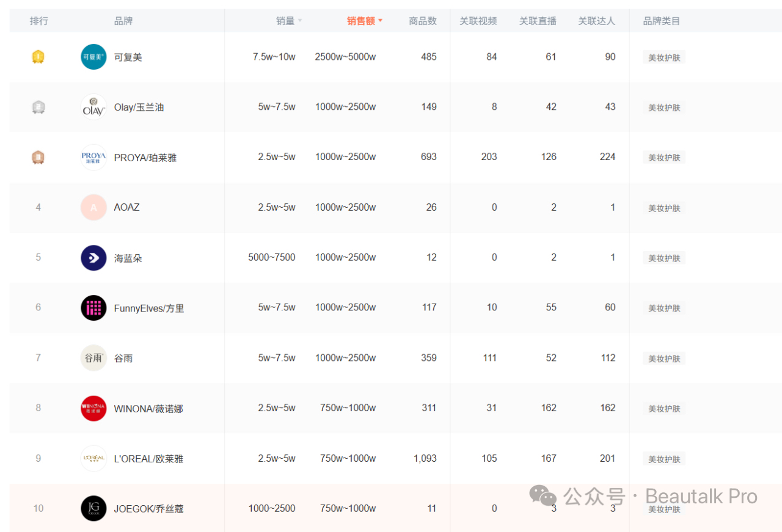The width and height of the screenshot is (782, 532).
Task: Click product count 149 in Olay row
Action: point(429,107)
